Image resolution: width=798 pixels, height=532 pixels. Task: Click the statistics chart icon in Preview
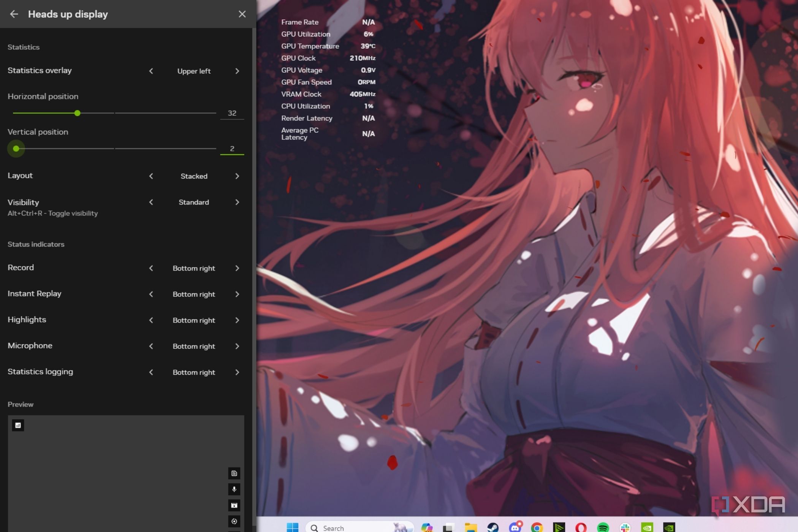tap(18, 425)
